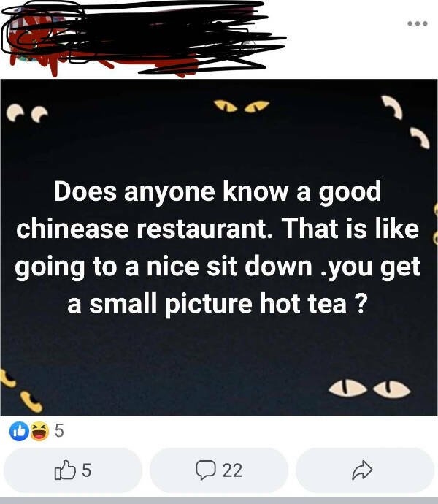The width and height of the screenshot is (438, 504).
Task: Click the misspelled word "chinease"
Action: (72, 229)
